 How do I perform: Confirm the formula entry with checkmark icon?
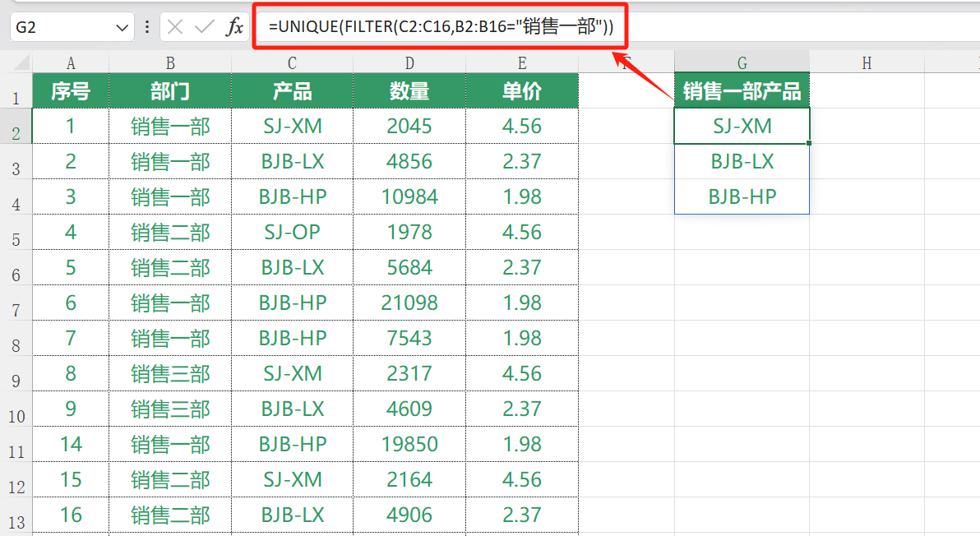click(204, 27)
